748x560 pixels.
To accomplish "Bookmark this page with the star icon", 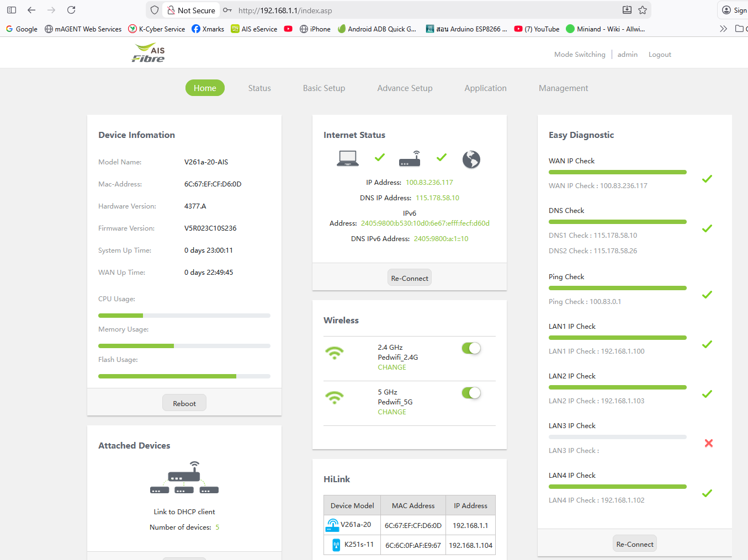I will point(643,10).
